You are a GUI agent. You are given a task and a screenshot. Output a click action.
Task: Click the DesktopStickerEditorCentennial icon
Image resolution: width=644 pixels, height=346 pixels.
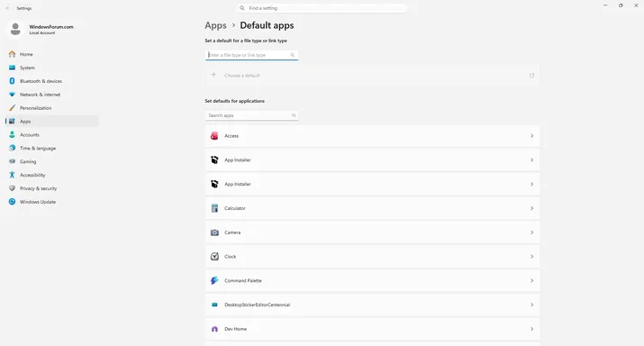tap(214, 305)
